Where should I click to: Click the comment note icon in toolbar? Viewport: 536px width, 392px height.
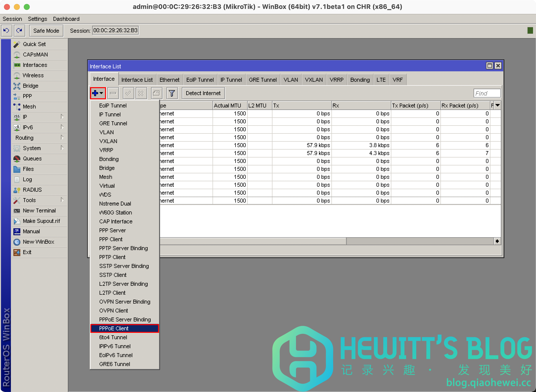click(157, 93)
